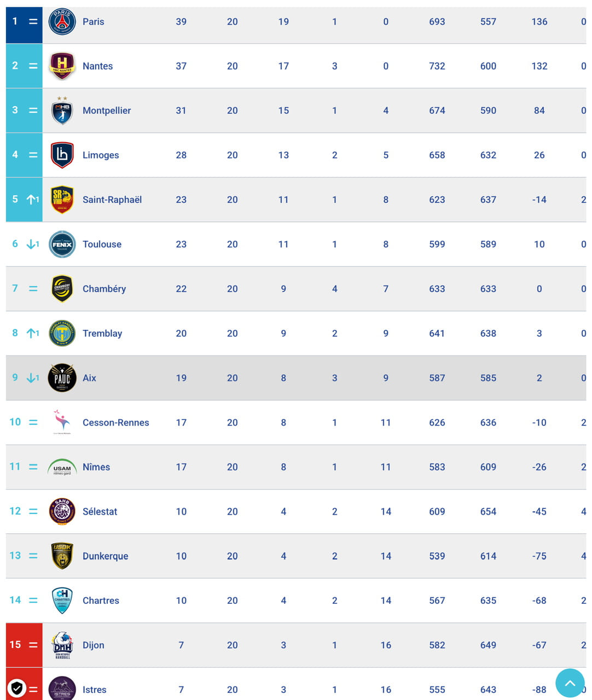
Task: Click the Istres club logo
Action: point(62,689)
